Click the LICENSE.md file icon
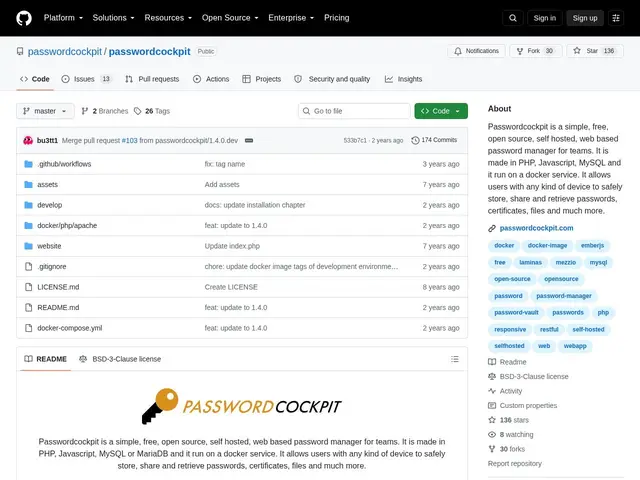Screen dimensions: 640x480 [x=28, y=287]
